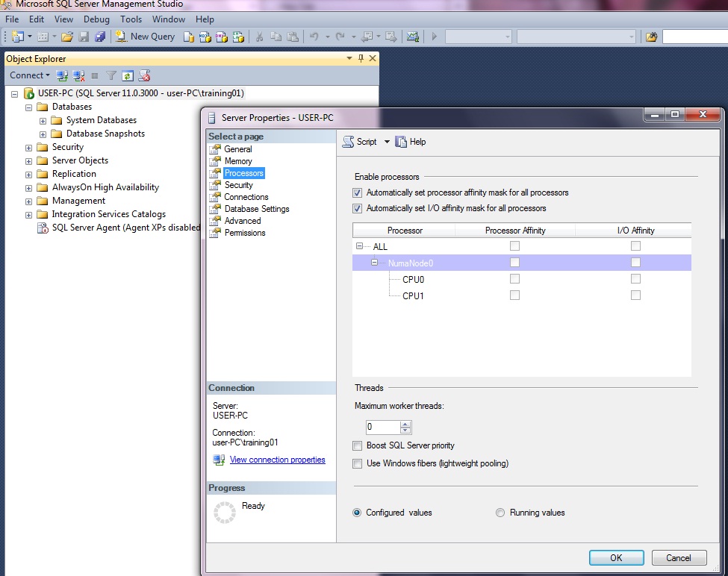Click the SQL Server Agent icon in the tree
The image size is (728, 576).
43,228
